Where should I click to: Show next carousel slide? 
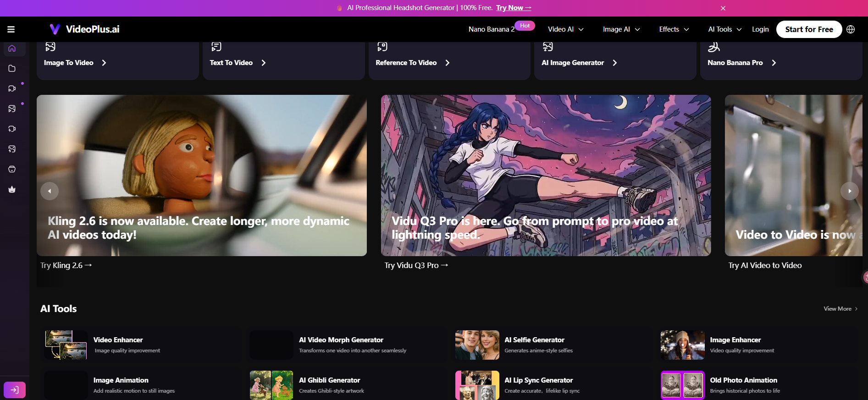850,191
